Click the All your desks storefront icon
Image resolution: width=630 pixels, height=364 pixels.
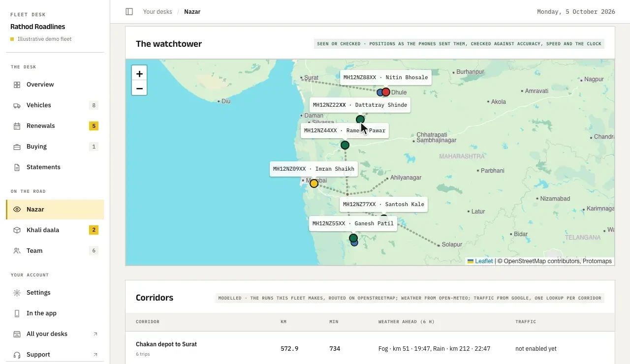tap(17, 334)
